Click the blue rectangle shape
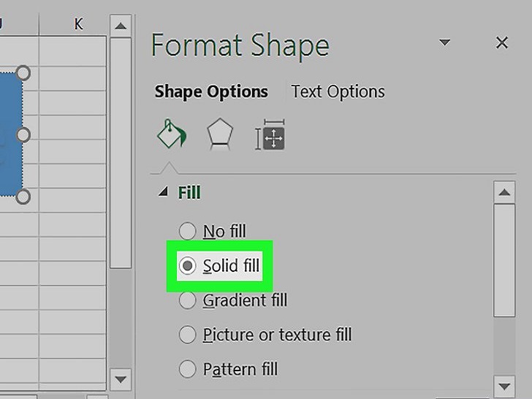 10,134
